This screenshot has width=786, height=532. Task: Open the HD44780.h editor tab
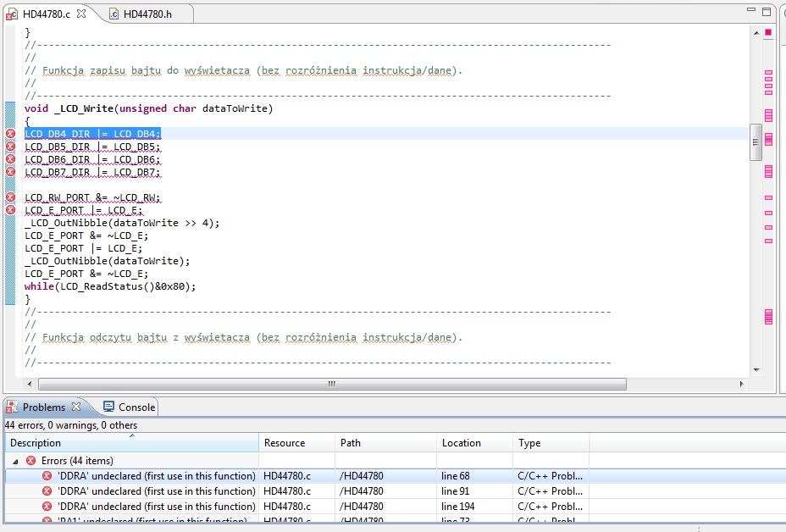tap(147, 14)
